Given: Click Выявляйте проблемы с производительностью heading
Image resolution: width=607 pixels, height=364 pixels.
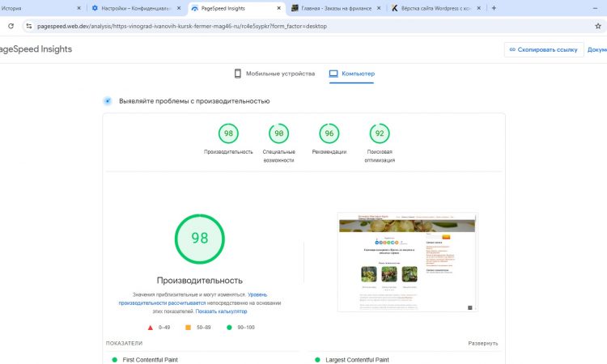Looking at the screenshot, I should [x=194, y=101].
